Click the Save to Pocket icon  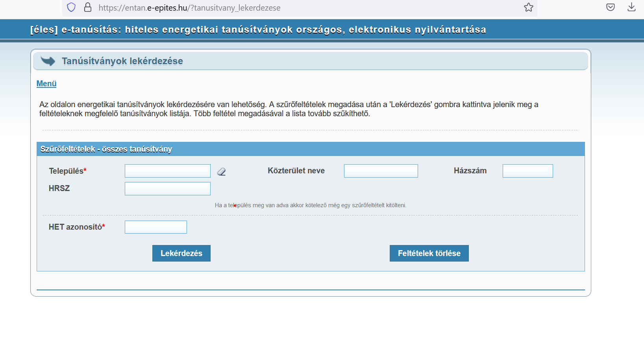(x=610, y=7)
